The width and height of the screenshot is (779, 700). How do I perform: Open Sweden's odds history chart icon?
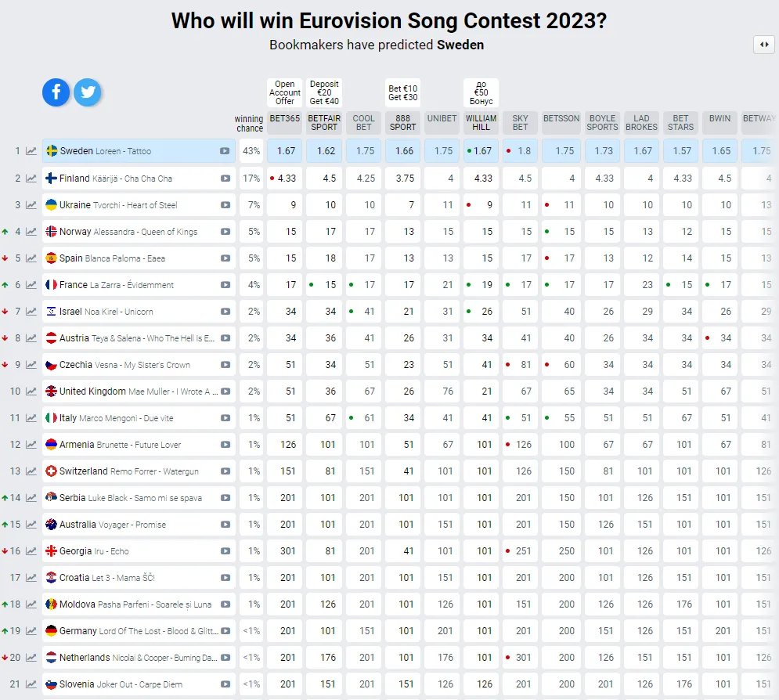pos(31,151)
